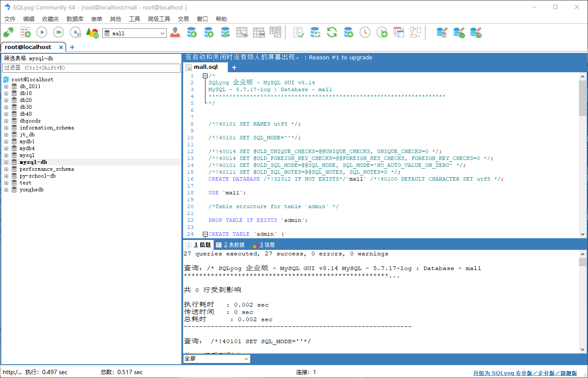588x378 pixels.
Task: Open the 收藏夹 menu
Action: (50, 19)
